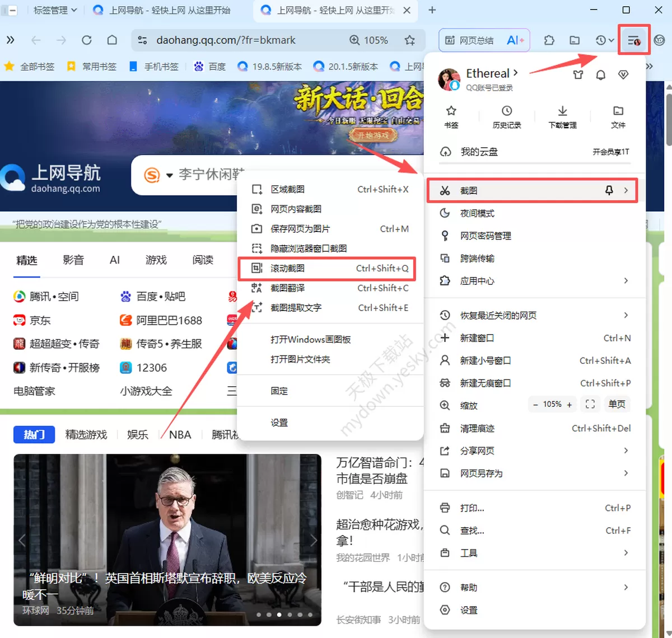Go to homepage via home icon
Screen dimensions: 672x638
coord(112,40)
